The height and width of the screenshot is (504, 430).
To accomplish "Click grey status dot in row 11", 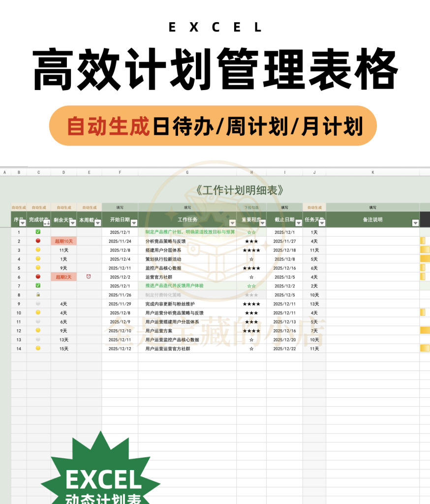I will [38, 321].
